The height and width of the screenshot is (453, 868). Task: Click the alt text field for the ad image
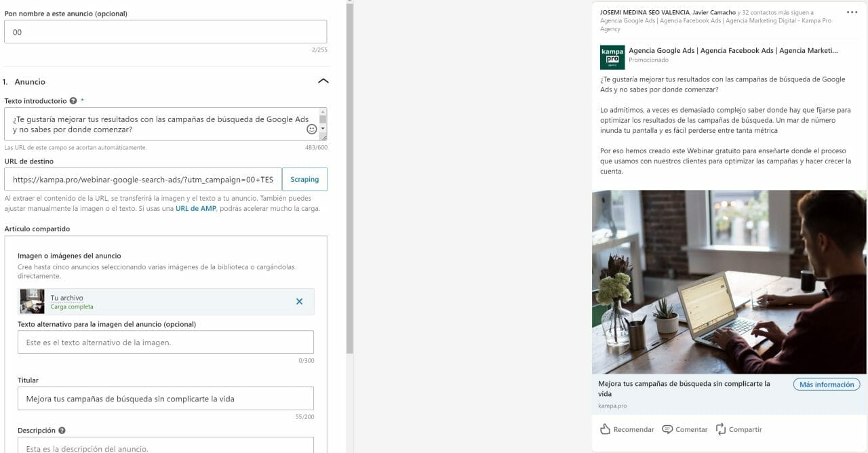coord(166,342)
